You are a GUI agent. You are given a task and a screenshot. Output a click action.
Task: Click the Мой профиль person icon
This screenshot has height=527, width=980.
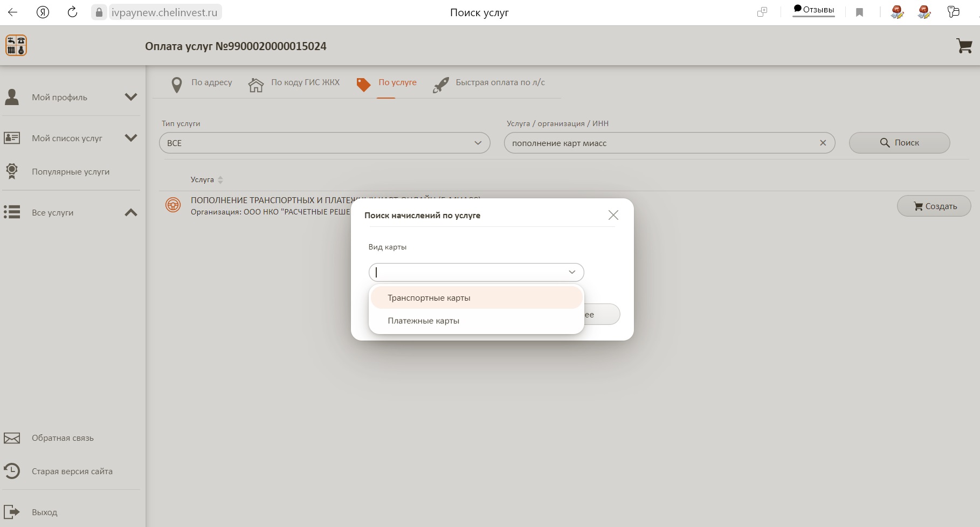(12, 97)
